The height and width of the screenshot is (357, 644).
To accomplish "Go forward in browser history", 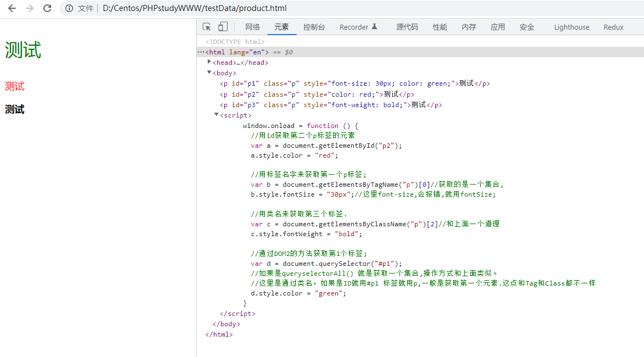I will pos(30,8).
